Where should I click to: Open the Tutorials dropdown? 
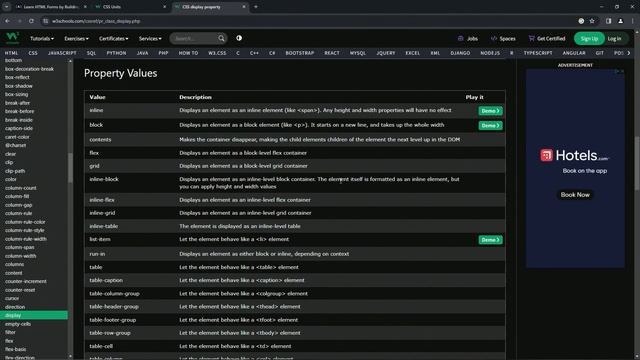[x=42, y=38]
